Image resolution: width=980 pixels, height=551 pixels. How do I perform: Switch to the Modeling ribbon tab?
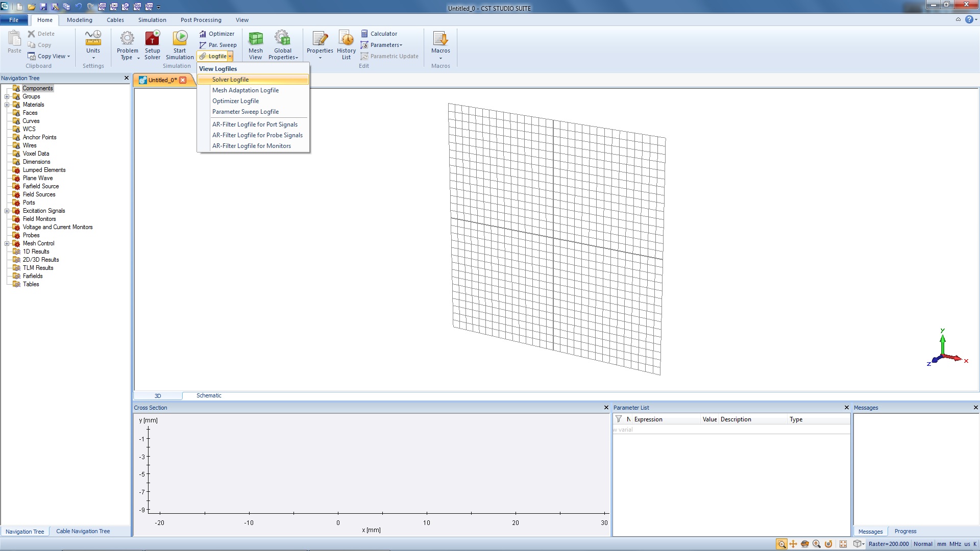click(80, 20)
